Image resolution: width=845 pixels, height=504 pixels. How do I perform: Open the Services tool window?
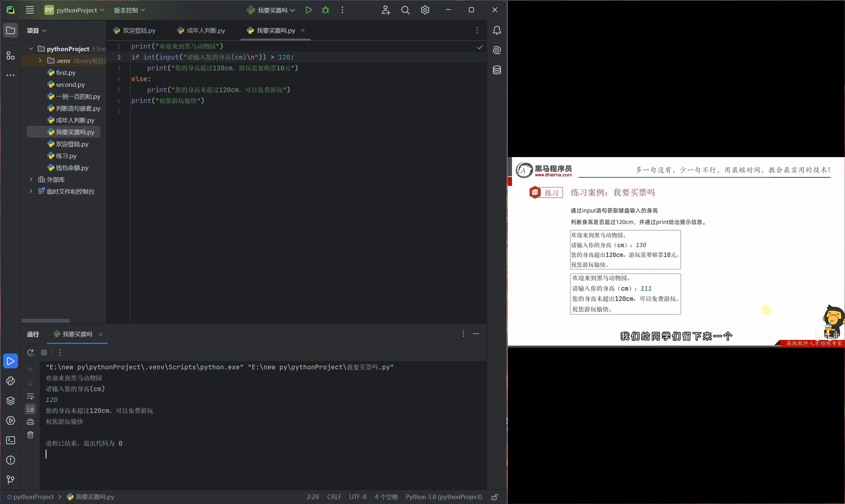[x=11, y=420]
